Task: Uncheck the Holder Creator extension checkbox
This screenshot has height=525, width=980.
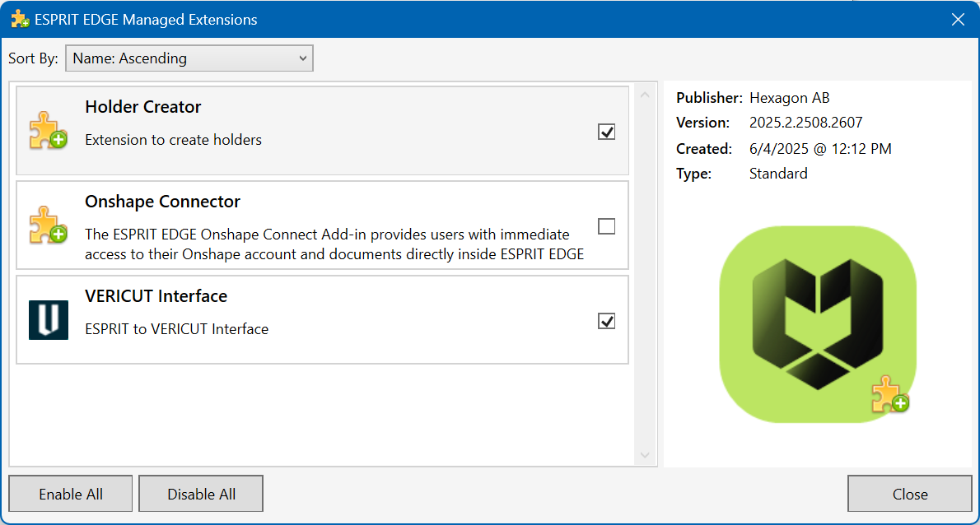Action: pyautogui.click(x=606, y=132)
